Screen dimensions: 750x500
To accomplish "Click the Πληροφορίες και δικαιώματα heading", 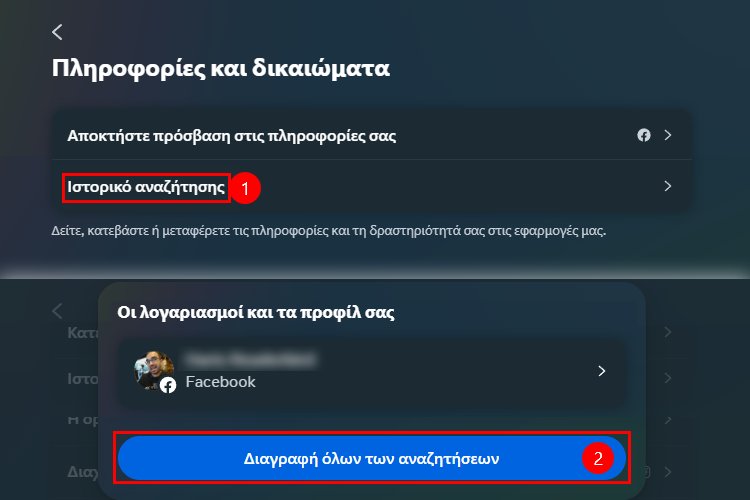I will (221, 68).
